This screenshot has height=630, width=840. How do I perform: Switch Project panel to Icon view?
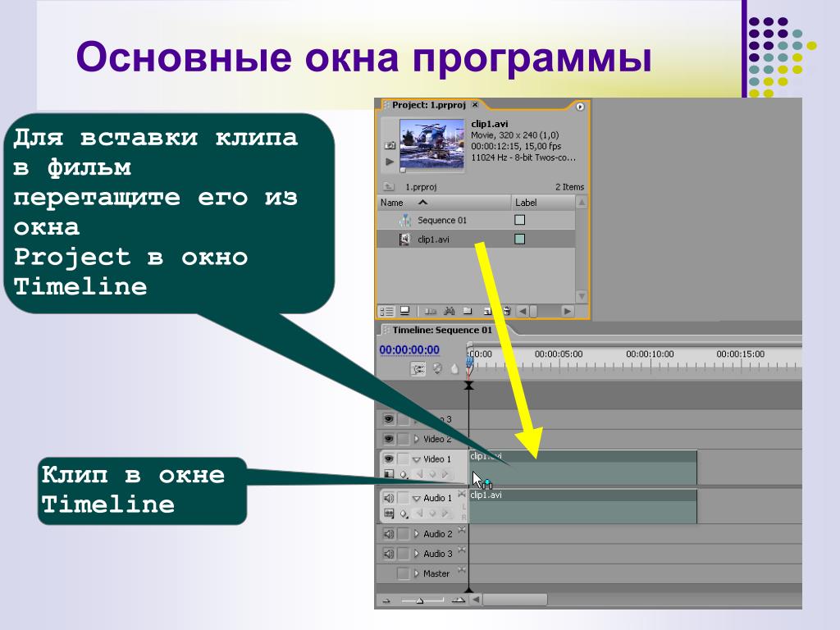pyautogui.click(x=405, y=311)
